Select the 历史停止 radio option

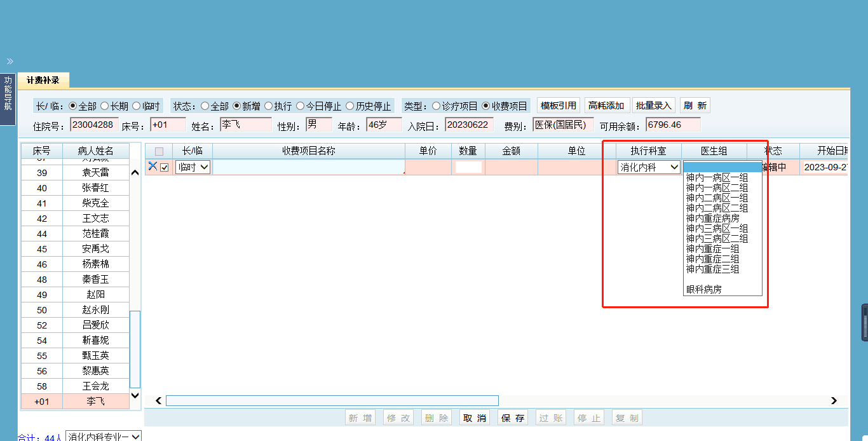349,106
